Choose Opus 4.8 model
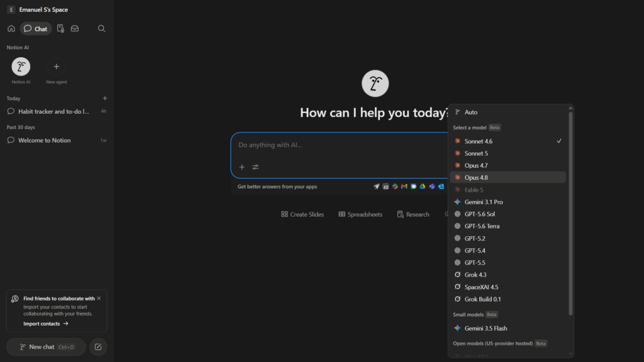 pos(508,177)
